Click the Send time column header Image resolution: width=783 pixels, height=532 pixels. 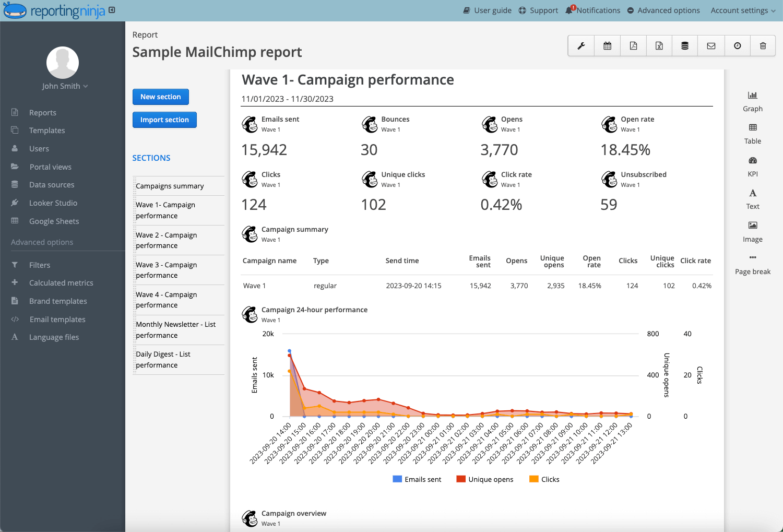pos(402,261)
